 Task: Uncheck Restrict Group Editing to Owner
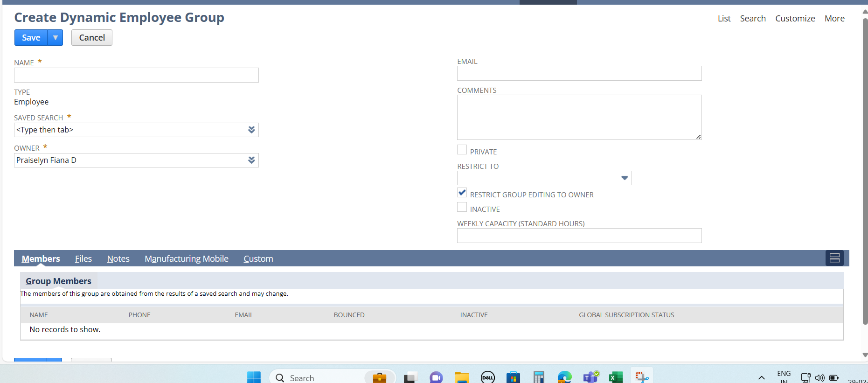pos(462,193)
